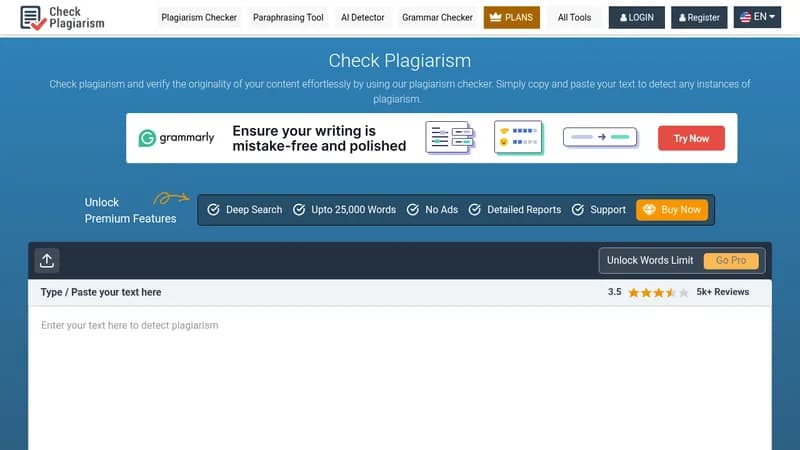
Task: Click the emoji rating card illustration in ad
Action: [x=518, y=137]
